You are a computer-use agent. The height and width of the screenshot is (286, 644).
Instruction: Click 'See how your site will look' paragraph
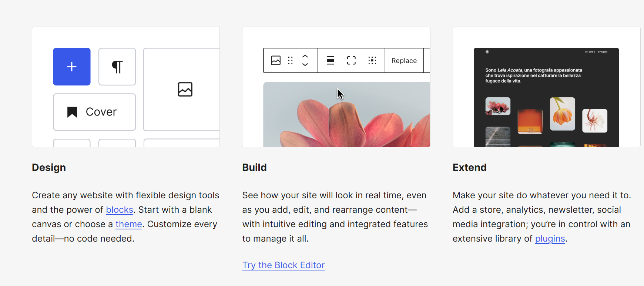[335, 217]
